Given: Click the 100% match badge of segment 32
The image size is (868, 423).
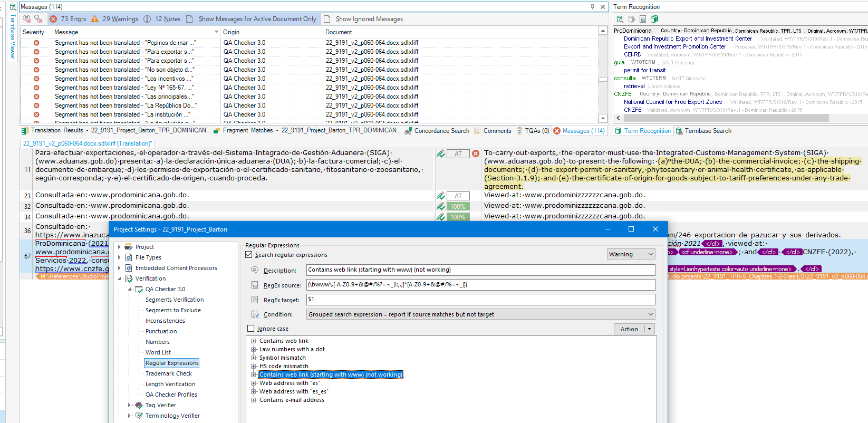Looking at the screenshot, I should pos(458,207).
